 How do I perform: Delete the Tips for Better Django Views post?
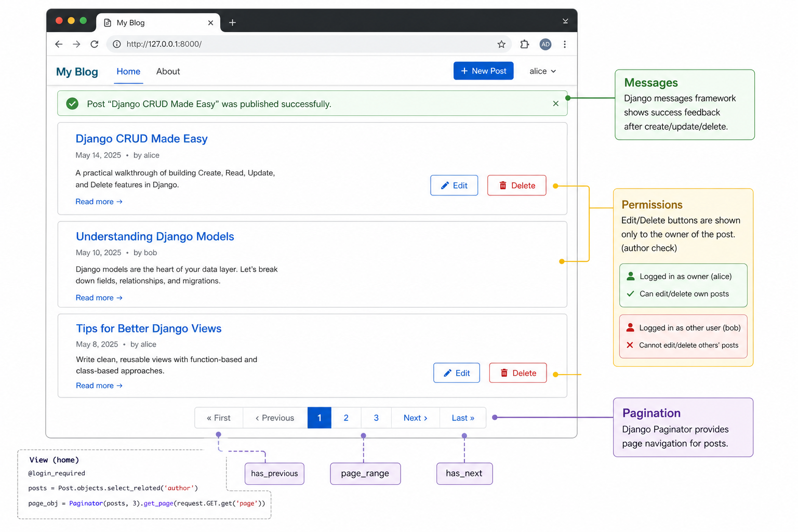[518, 373]
